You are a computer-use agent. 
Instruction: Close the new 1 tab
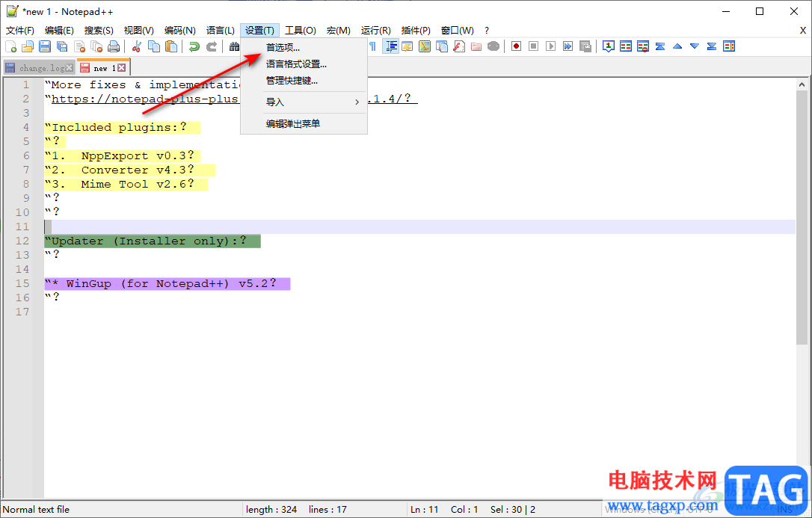pyautogui.click(x=121, y=68)
